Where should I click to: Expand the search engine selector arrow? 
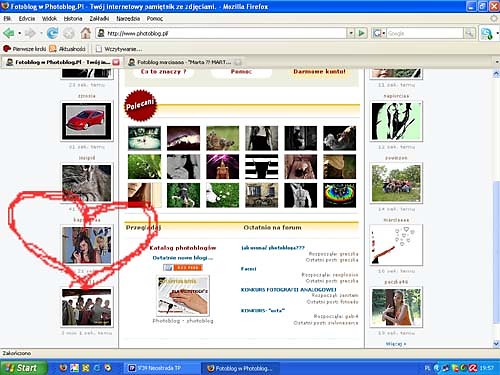384,33
